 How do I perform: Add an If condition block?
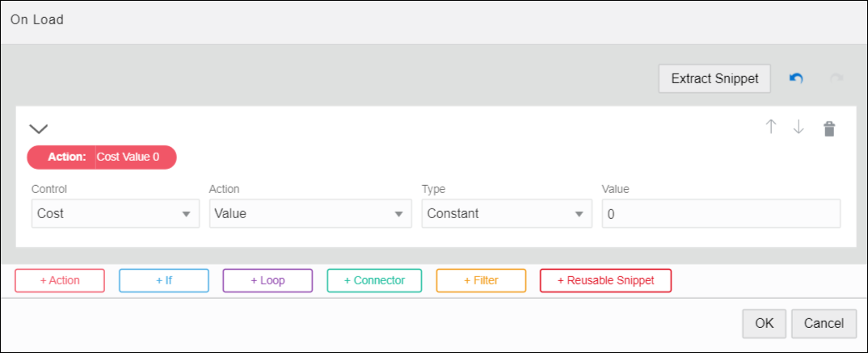[x=164, y=280]
